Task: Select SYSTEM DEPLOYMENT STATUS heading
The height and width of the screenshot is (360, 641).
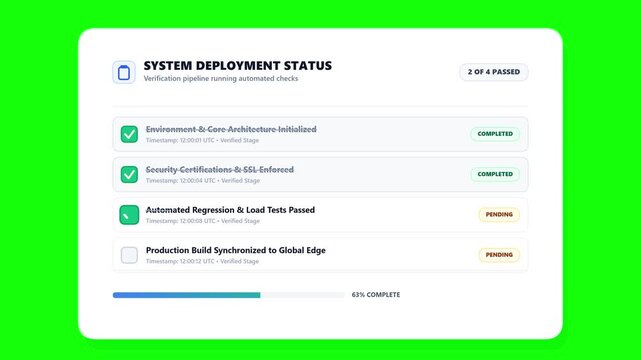Action: pos(238,66)
